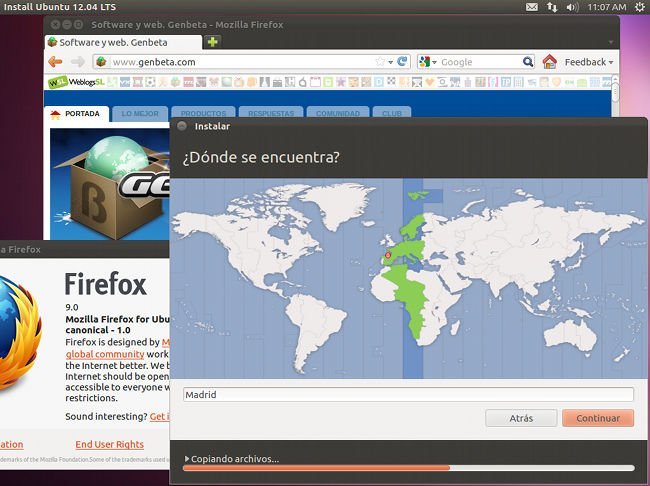Open the End User Rights link
The width and height of the screenshot is (650, 486).
pos(109,445)
